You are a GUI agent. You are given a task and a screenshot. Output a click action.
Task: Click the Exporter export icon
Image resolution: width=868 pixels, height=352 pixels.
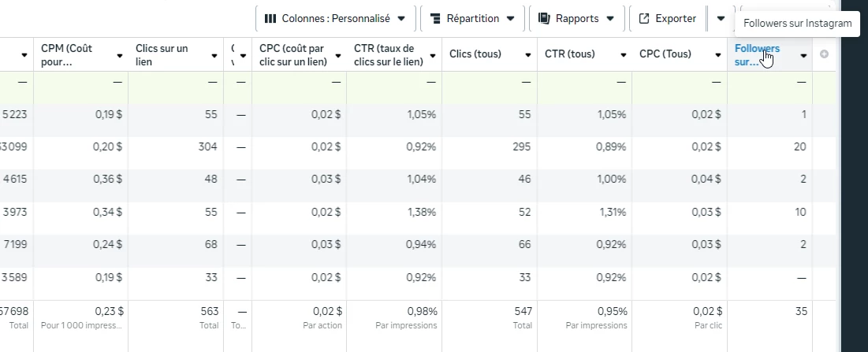click(644, 18)
